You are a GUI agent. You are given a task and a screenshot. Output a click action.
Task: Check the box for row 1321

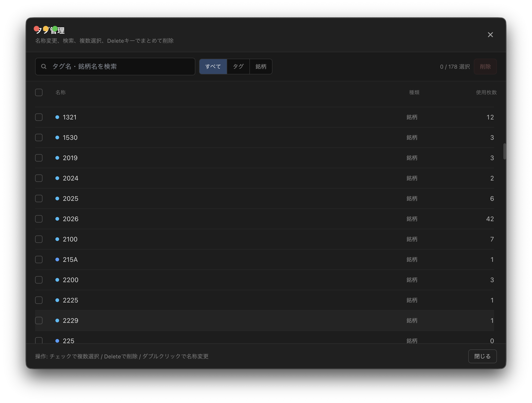click(x=39, y=117)
